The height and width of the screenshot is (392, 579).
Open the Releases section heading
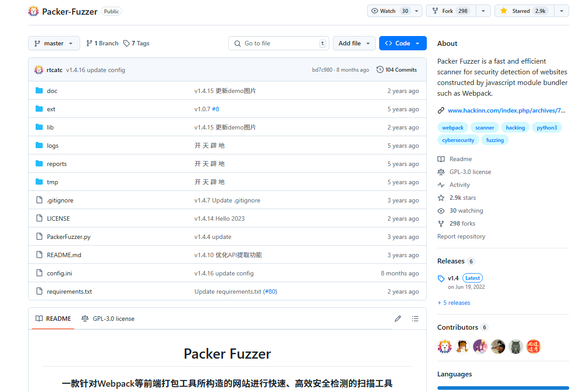pos(451,261)
